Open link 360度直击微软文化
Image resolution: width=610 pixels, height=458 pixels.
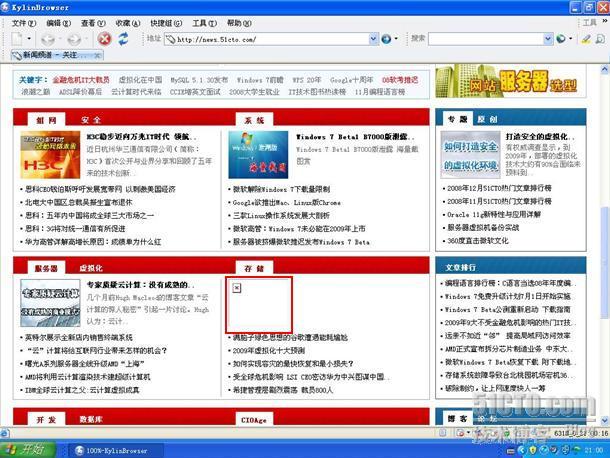click(478, 241)
